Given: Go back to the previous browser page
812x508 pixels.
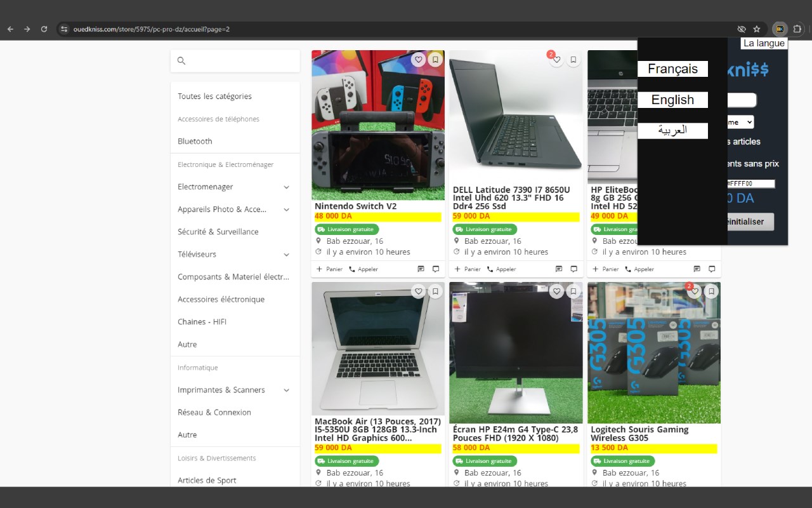Looking at the screenshot, I should click(10, 29).
